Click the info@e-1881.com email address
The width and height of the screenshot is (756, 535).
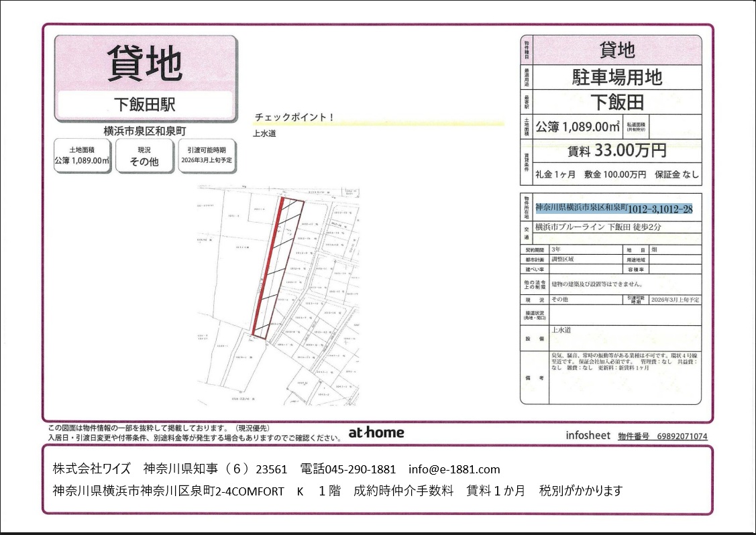click(454, 469)
